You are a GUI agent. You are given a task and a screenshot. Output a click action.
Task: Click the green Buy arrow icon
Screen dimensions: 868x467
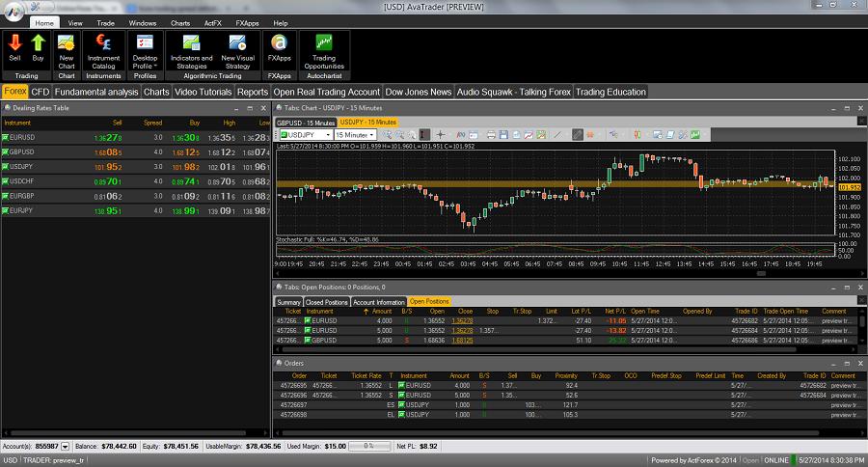coord(38,43)
